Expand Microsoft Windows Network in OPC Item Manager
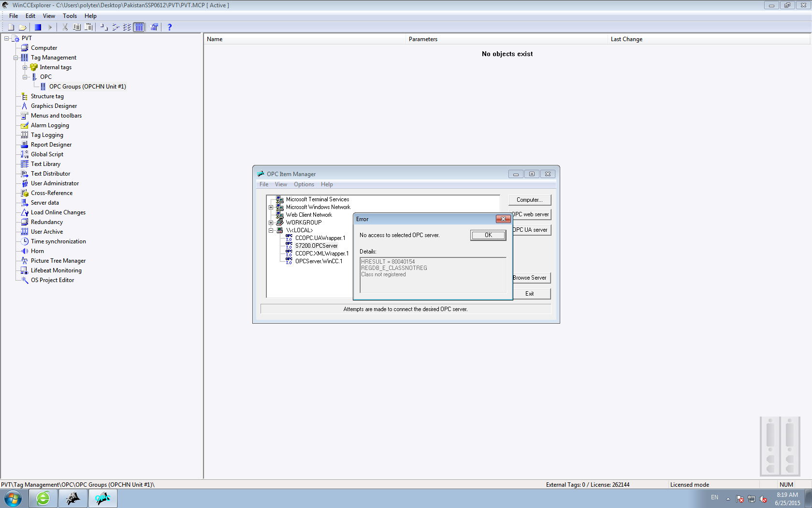Viewport: 812px width, 508px height. coord(271,207)
